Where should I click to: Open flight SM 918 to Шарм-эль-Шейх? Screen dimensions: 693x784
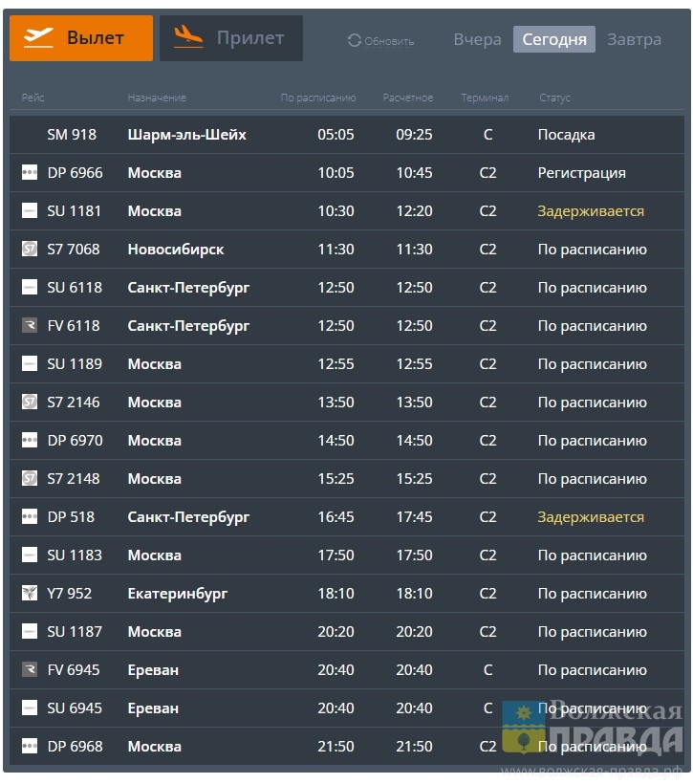186,135
